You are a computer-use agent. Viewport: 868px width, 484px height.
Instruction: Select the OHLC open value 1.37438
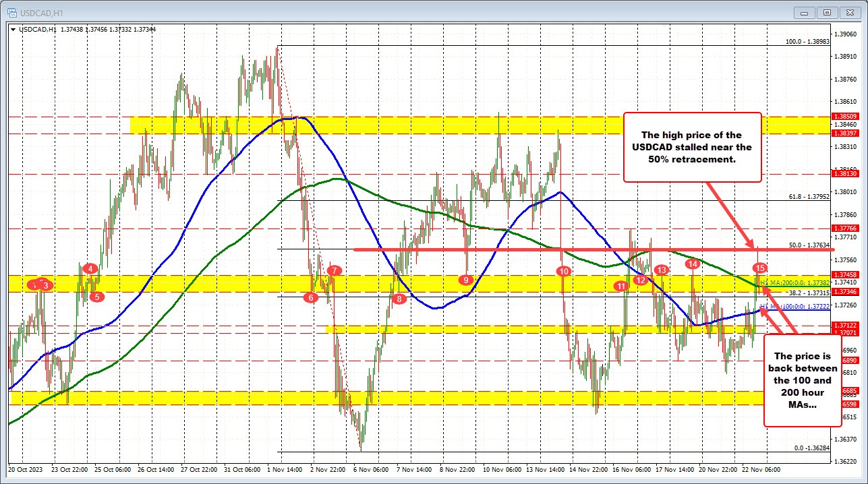(74, 31)
